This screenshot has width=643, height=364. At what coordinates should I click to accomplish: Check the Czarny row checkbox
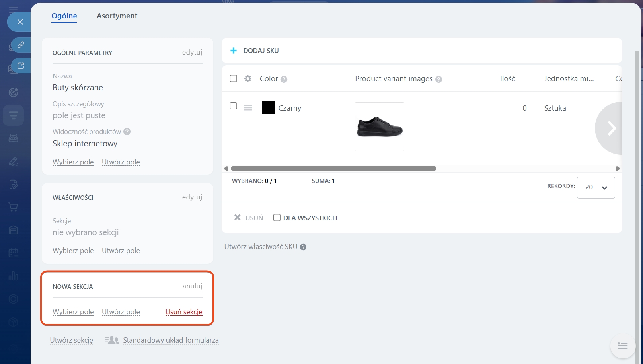click(x=234, y=106)
